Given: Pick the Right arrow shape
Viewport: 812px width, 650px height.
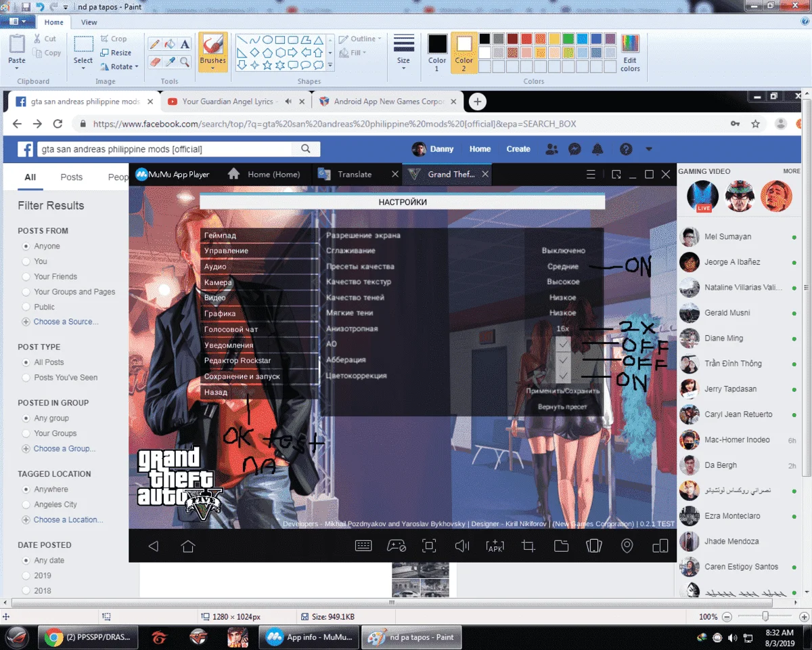Looking at the screenshot, I should pyautogui.click(x=292, y=52).
